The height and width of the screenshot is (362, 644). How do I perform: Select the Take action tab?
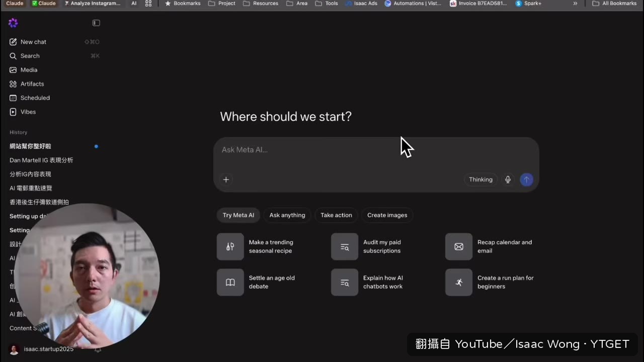point(336,215)
